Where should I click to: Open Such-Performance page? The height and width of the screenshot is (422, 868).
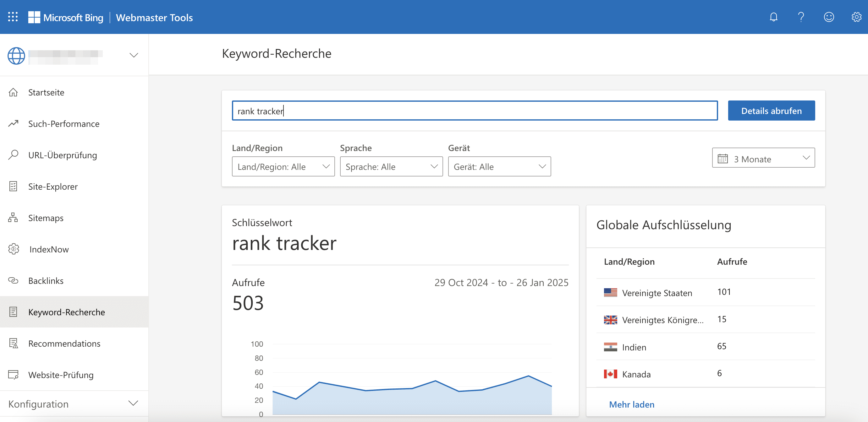74,124
